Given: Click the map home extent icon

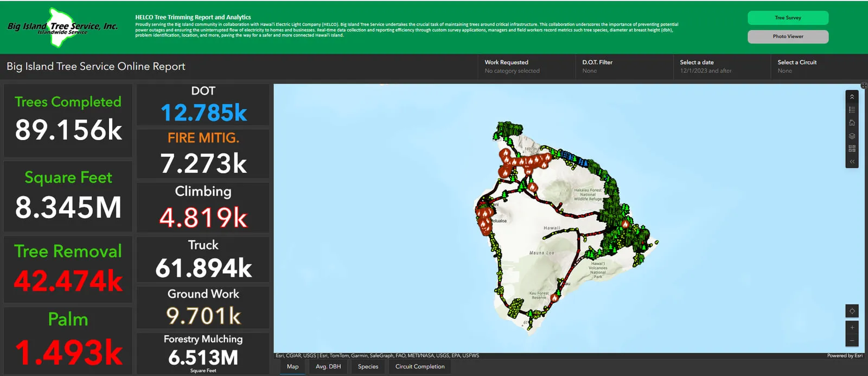Looking at the screenshot, I should (852, 123).
